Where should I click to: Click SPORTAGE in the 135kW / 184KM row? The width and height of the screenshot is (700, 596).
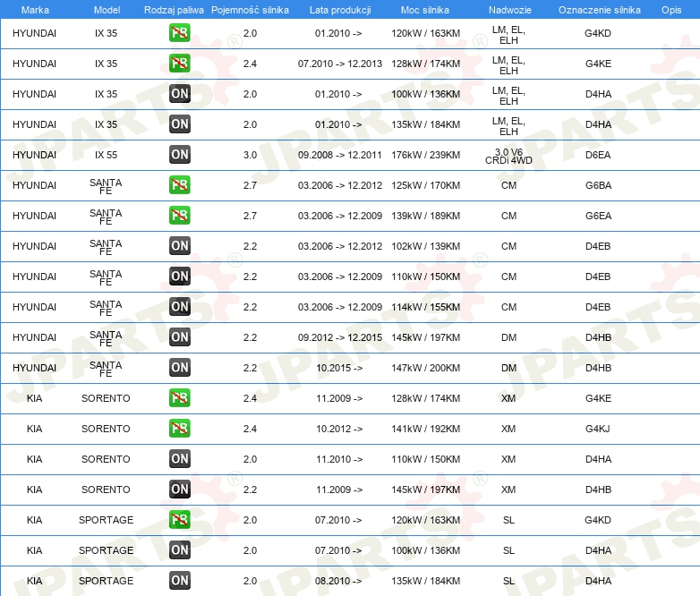(x=106, y=581)
